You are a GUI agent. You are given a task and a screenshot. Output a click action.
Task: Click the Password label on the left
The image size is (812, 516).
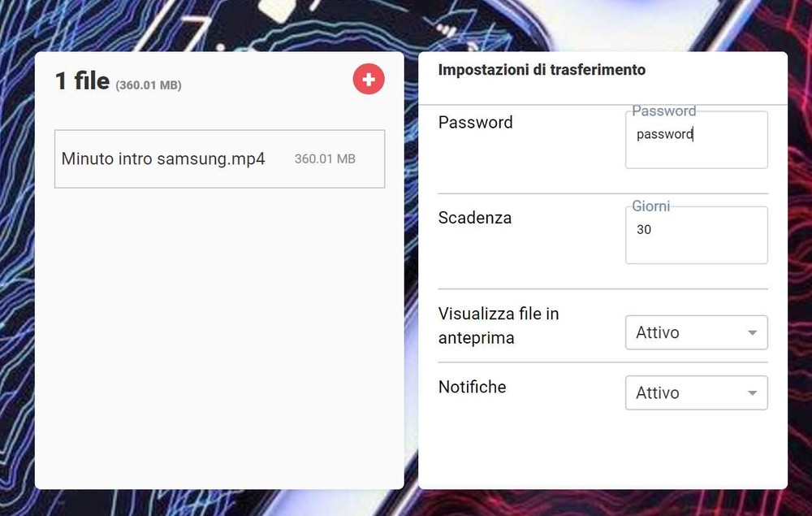click(475, 122)
